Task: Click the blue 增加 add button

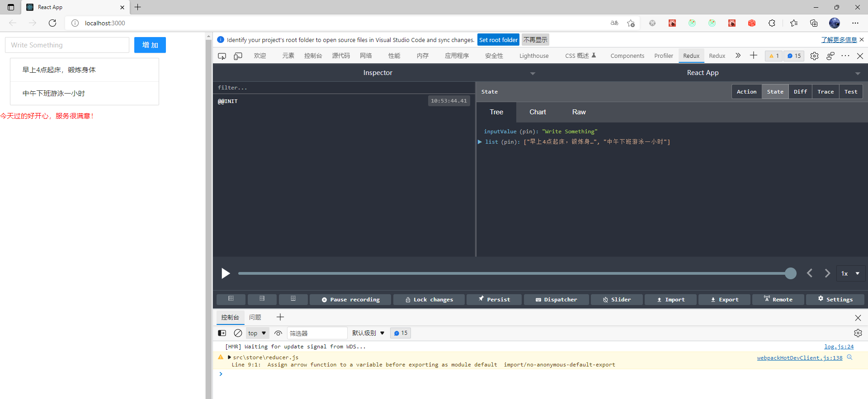Action: click(150, 45)
